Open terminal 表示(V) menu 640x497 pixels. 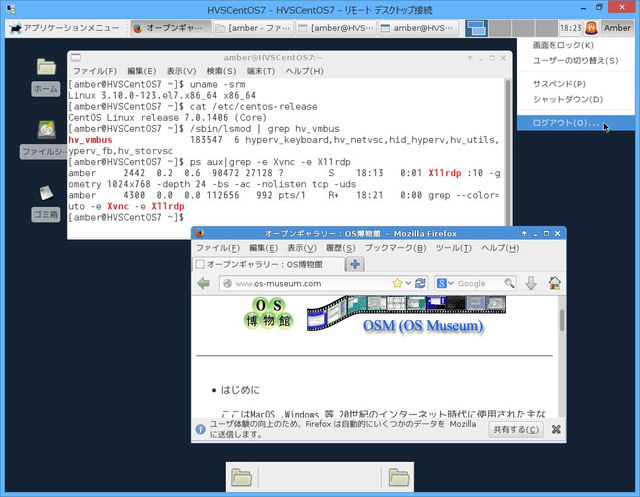point(181,71)
